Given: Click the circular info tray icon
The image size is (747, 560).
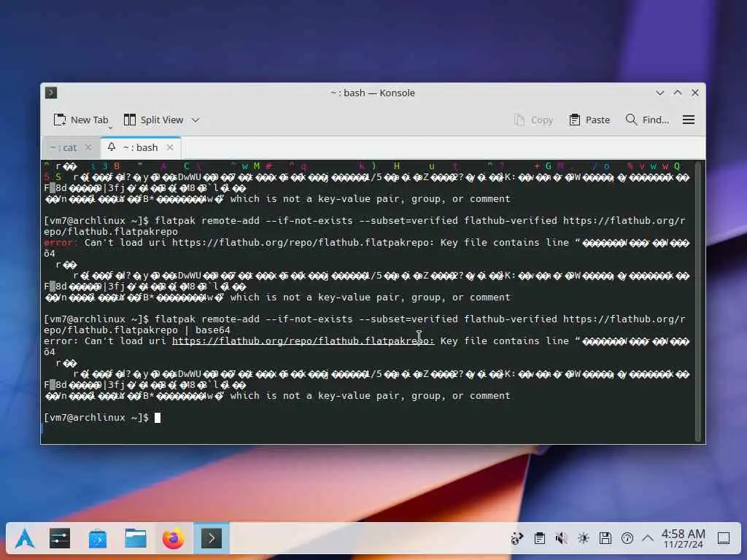Looking at the screenshot, I should [627, 539].
